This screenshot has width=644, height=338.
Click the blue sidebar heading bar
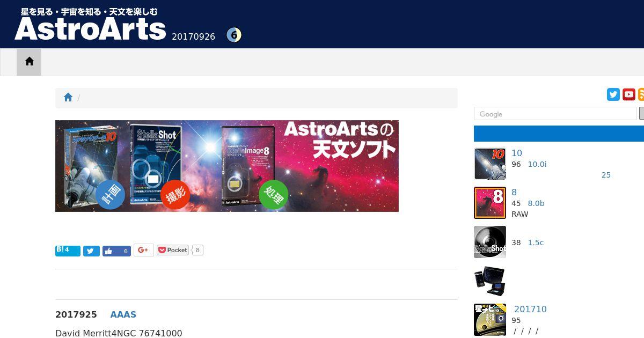tap(559, 134)
